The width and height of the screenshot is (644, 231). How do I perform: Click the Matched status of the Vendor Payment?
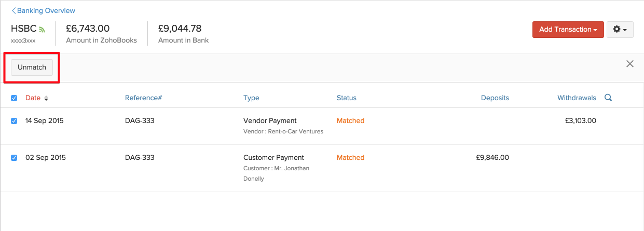350,121
